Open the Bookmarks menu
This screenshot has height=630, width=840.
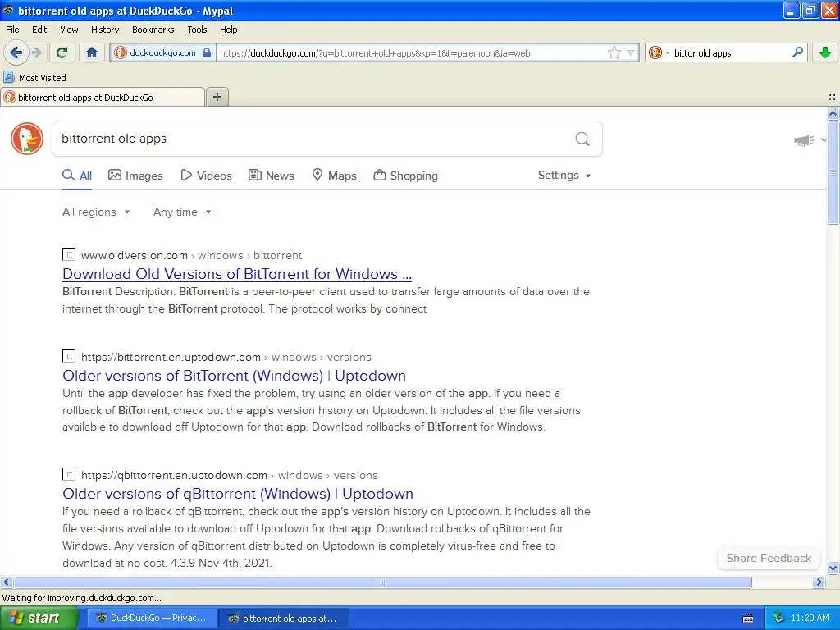153,30
